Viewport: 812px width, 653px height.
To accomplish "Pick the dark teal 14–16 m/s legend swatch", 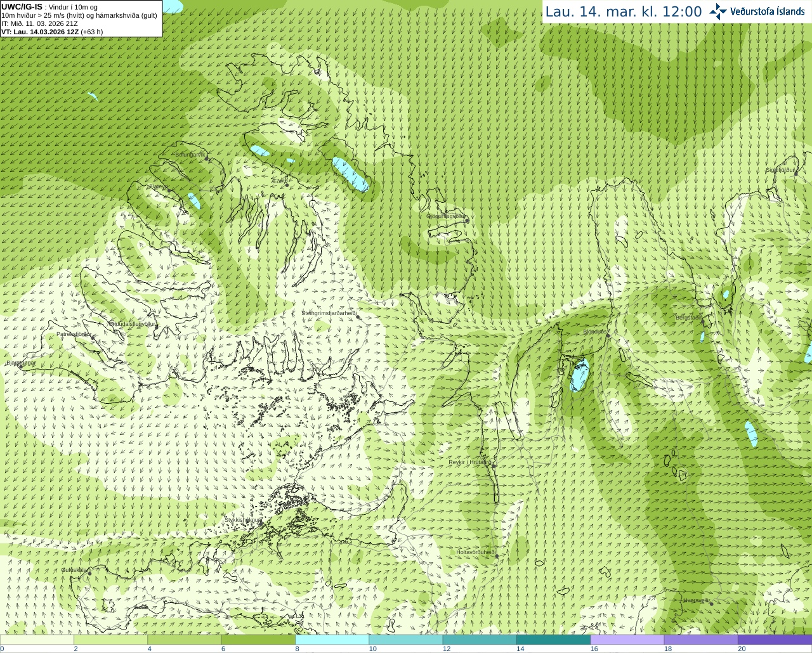I will tap(553, 640).
